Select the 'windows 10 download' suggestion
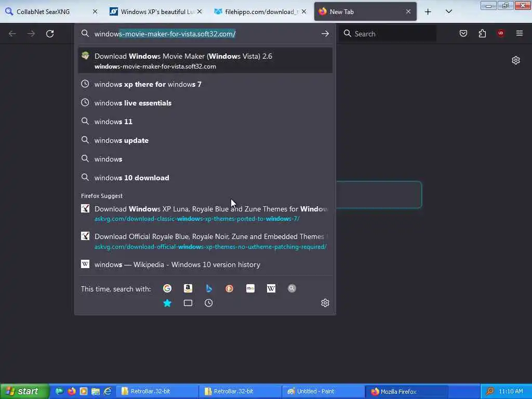The image size is (532, 399). (x=205, y=178)
